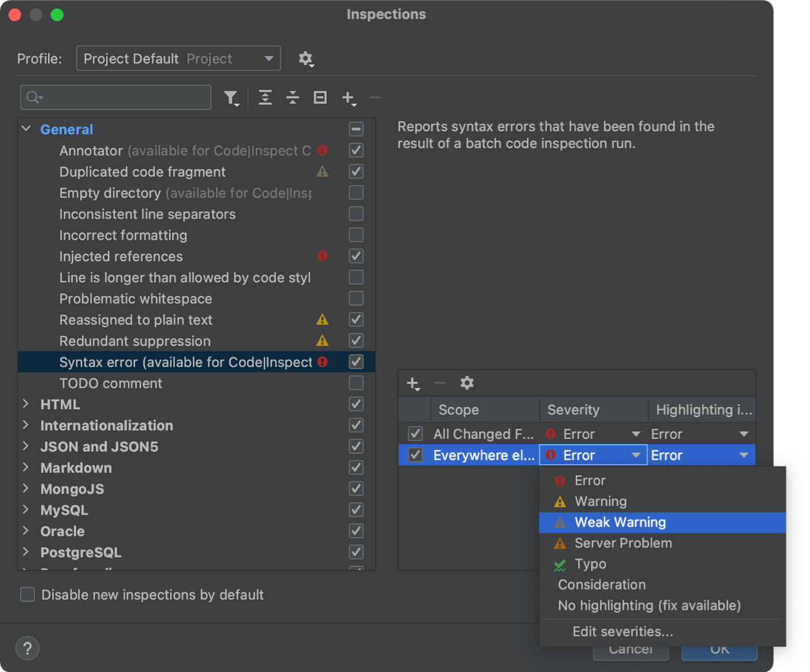This screenshot has width=810, height=672.
Task: Remove the selected scope
Action: (x=439, y=383)
